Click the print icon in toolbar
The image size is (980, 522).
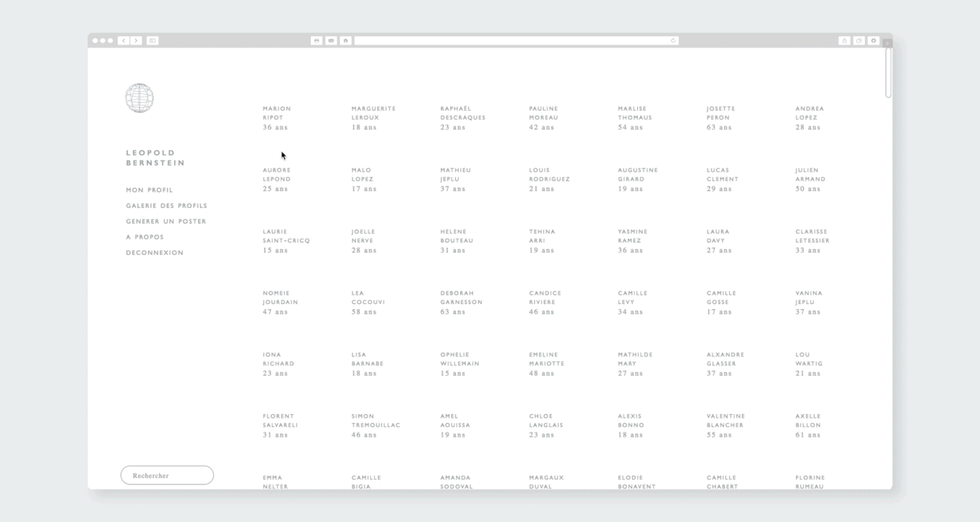pos(316,41)
